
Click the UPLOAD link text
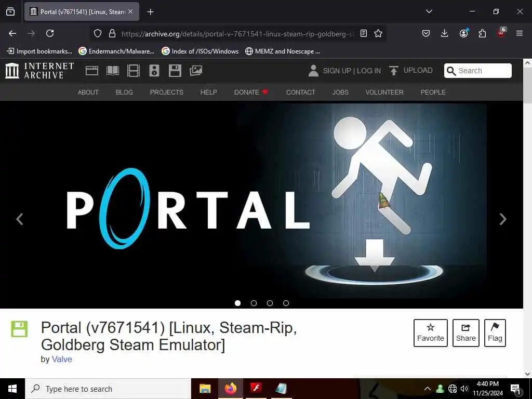[x=418, y=70]
